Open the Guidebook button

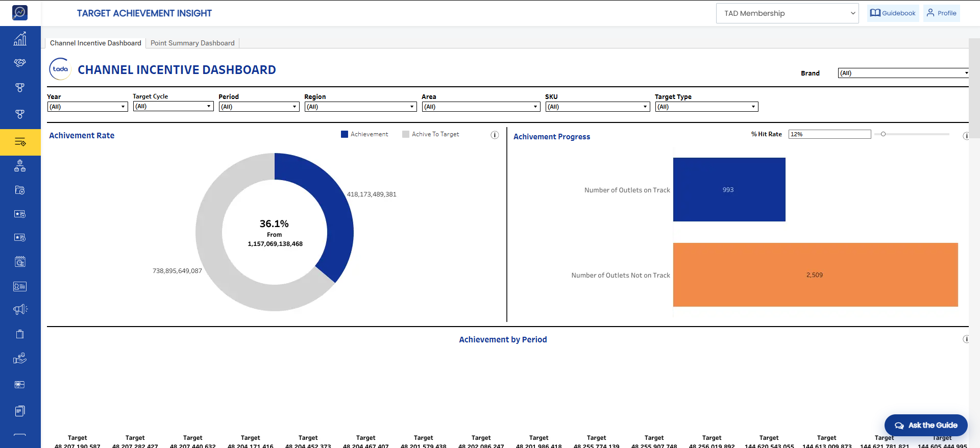[x=893, y=13]
